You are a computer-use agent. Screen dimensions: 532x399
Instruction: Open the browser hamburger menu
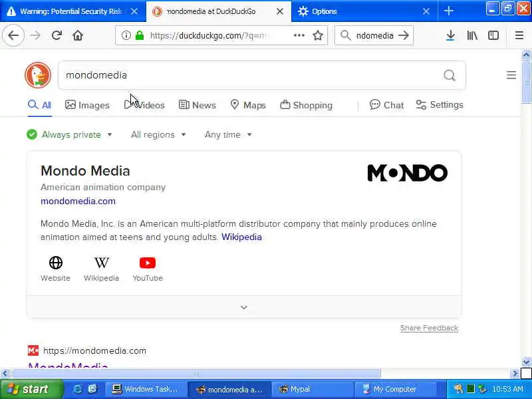click(x=519, y=35)
